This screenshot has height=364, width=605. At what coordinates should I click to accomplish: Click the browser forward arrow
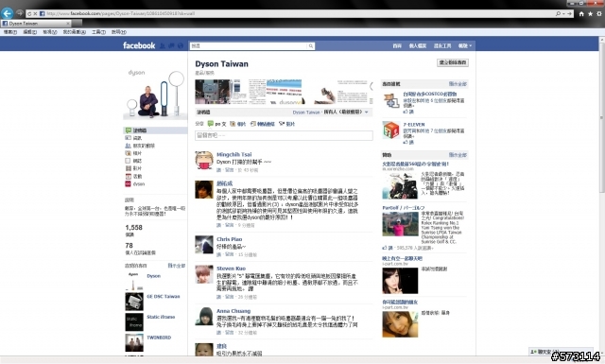pos(20,13)
